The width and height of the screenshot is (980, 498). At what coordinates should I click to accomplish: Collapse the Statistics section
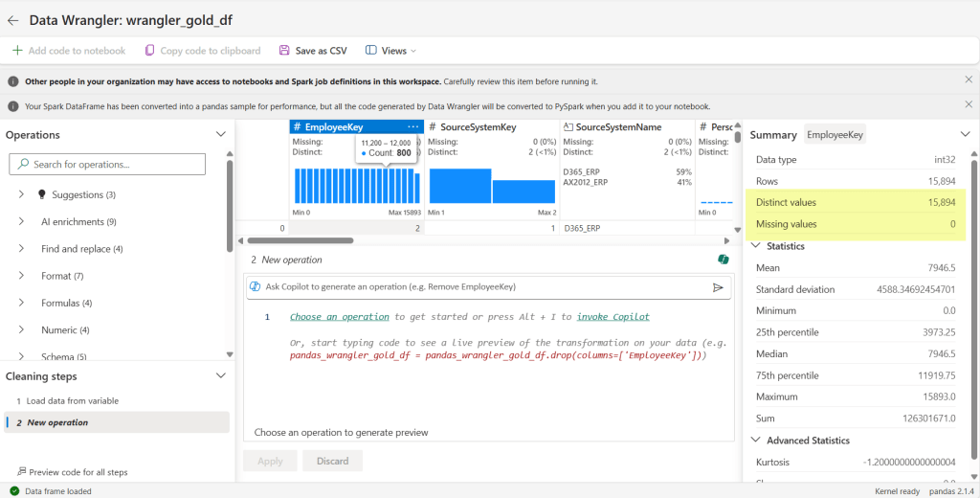756,246
